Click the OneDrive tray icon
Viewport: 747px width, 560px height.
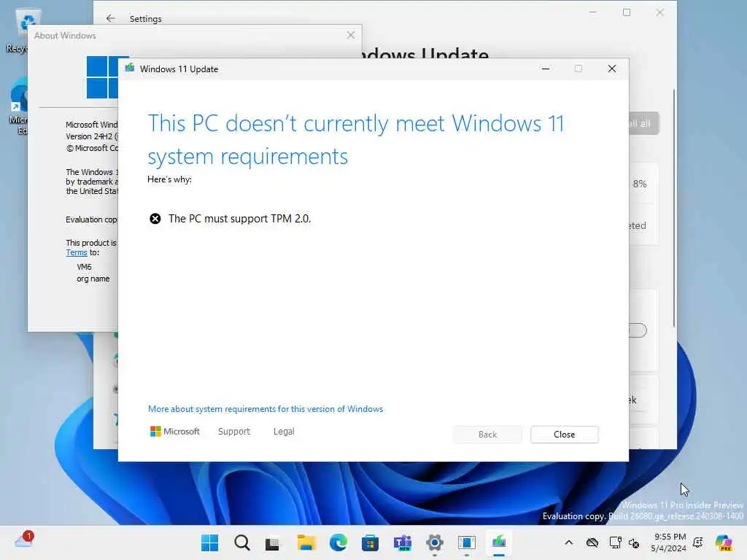(x=592, y=542)
